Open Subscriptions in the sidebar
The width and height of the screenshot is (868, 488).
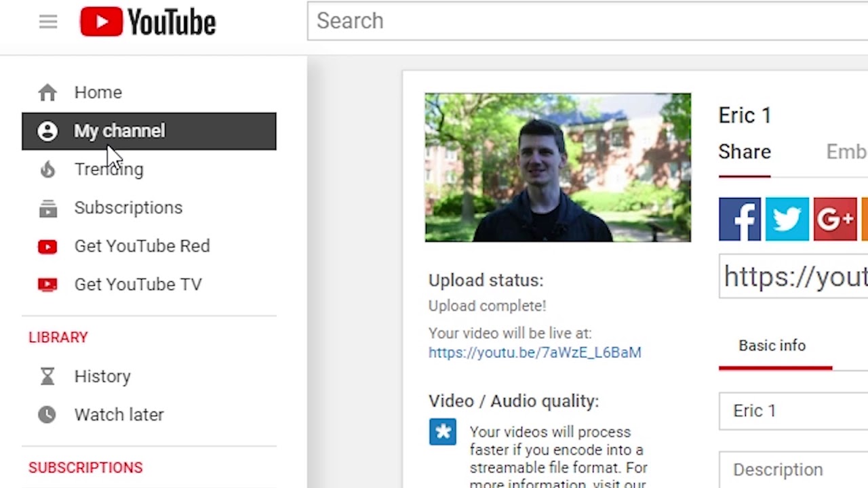click(x=149, y=208)
